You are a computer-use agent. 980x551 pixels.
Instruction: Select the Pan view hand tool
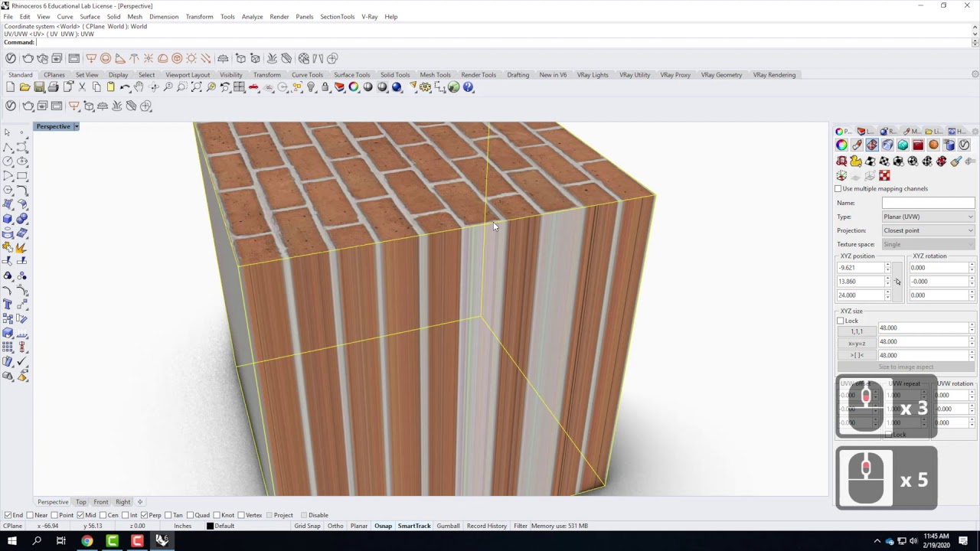[x=139, y=87]
